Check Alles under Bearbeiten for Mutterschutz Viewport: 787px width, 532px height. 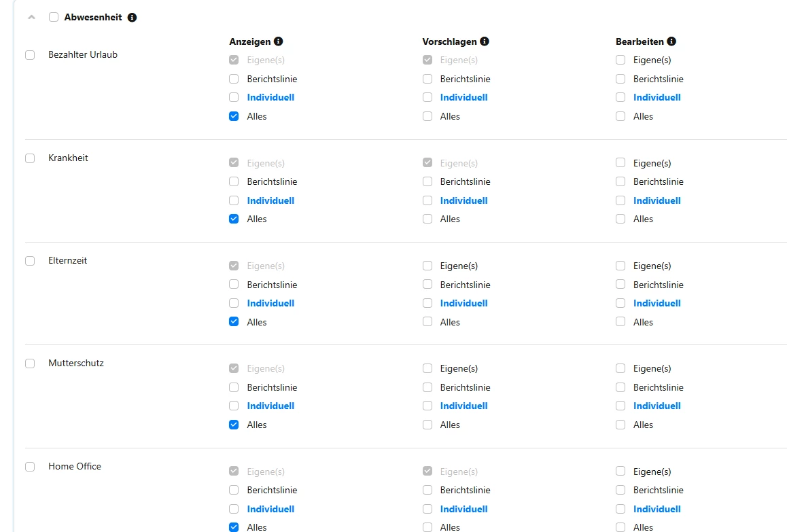620,425
